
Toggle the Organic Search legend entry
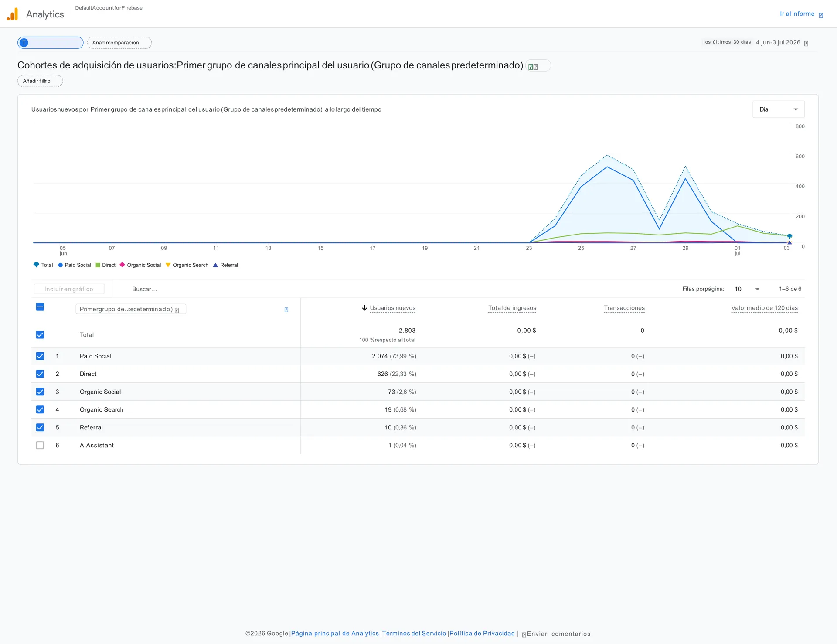coord(187,265)
